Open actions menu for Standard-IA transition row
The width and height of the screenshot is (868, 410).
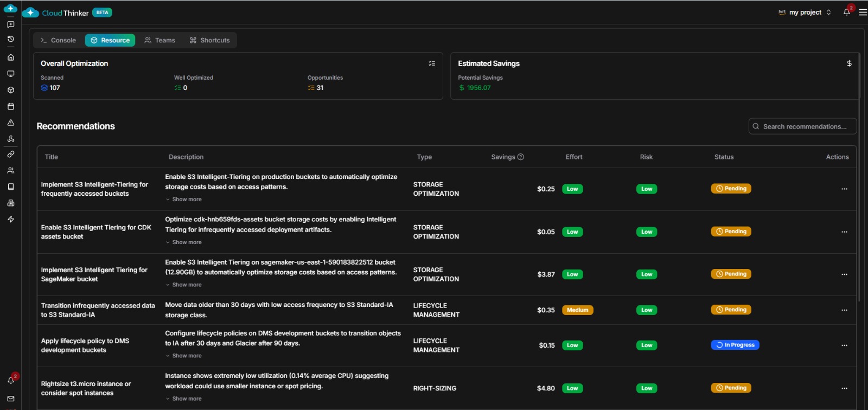click(844, 310)
